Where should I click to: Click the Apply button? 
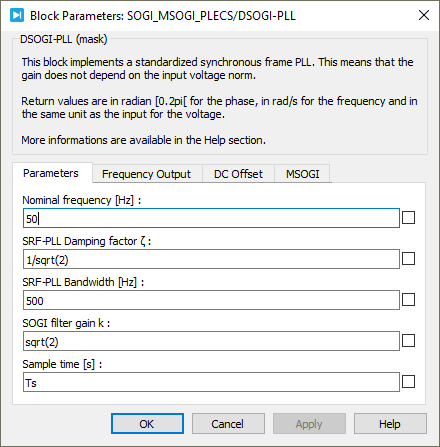309,424
